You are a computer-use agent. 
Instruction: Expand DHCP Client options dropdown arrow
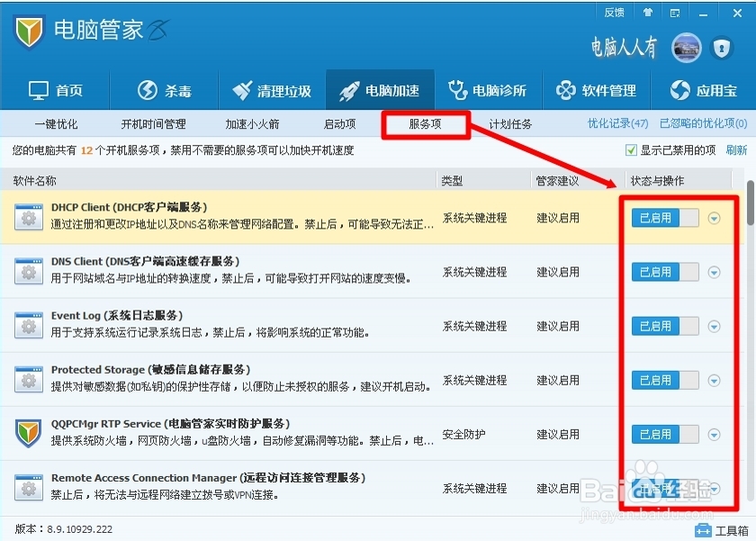[x=714, y=219]
